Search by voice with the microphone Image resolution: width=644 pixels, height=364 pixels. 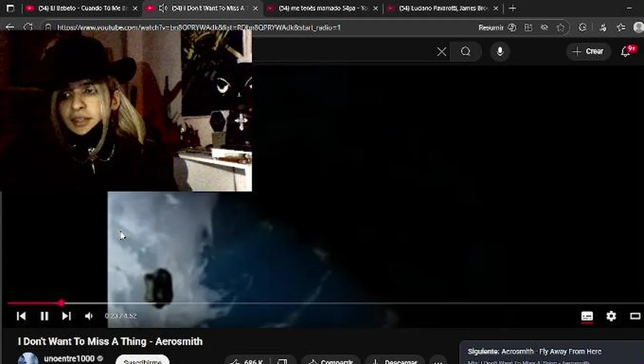(x=500, y=52)
